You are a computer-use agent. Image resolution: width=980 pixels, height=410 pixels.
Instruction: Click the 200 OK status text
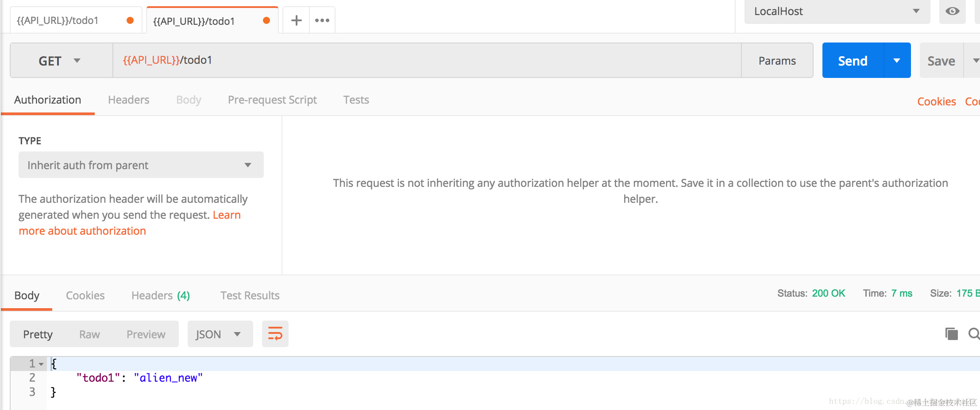coord(829,293)
